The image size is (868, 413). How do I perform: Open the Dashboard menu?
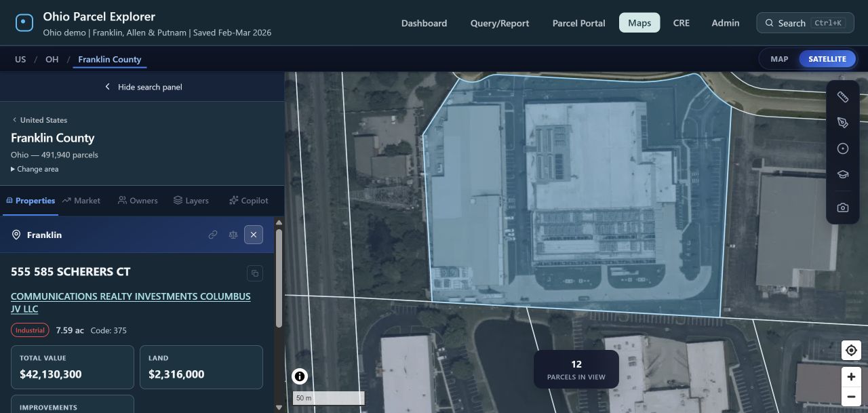coord(424,23)
